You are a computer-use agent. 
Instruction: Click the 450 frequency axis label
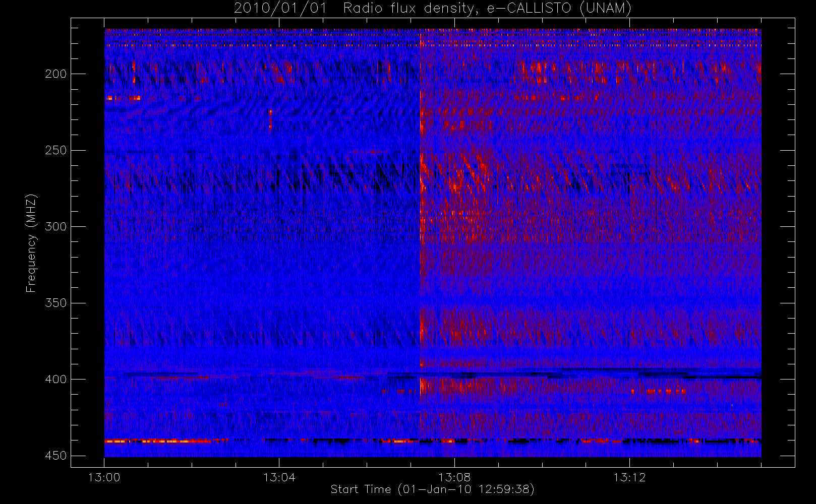click(55, 456)
